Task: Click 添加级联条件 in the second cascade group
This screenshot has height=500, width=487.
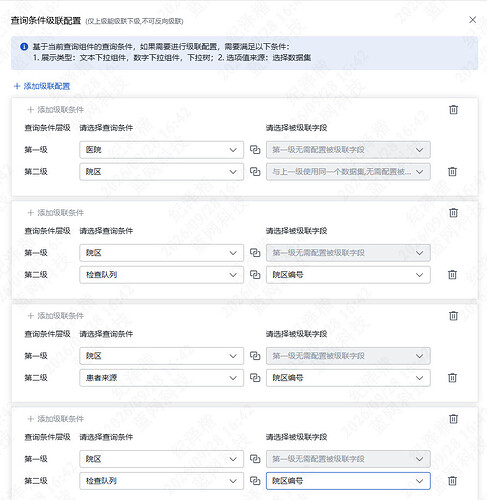Action: 56,213
